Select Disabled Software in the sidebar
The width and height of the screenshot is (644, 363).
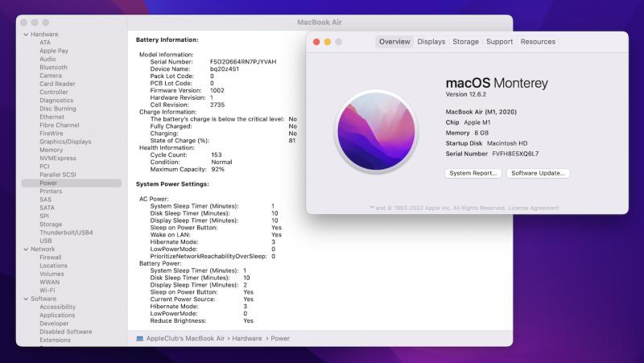(x=66, y=332)
